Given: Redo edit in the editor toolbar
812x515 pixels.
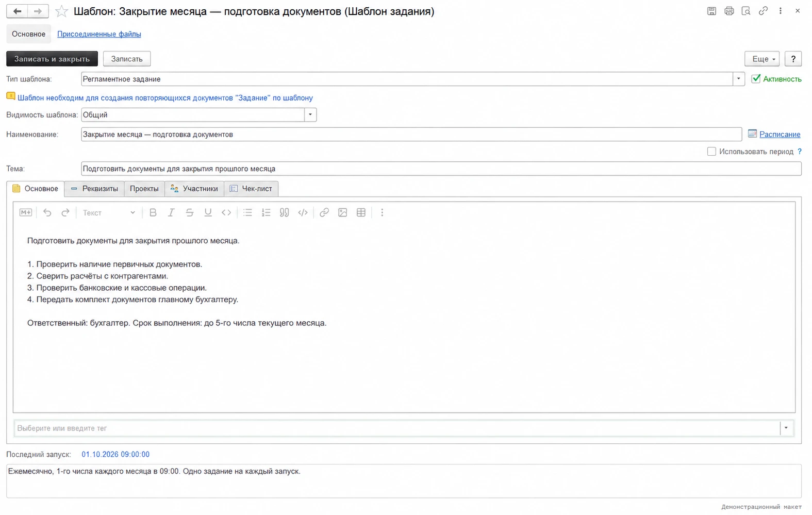Looking at the screenshot, I should 65,212.
